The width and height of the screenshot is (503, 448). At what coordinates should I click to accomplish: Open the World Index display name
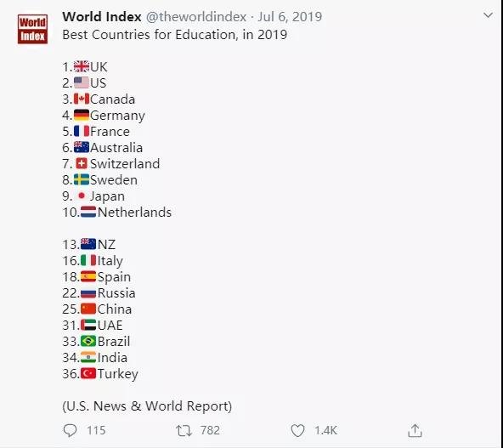tap(102, 17)
